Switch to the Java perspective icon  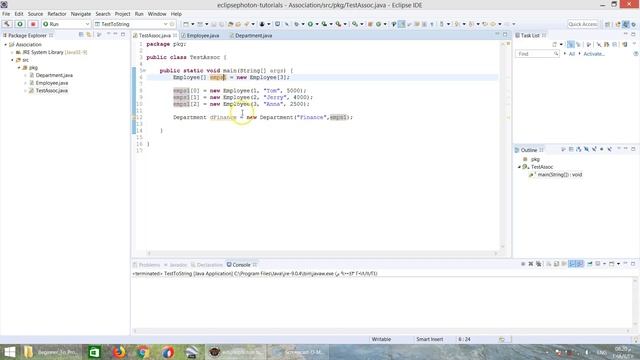[x=626, y=24]
